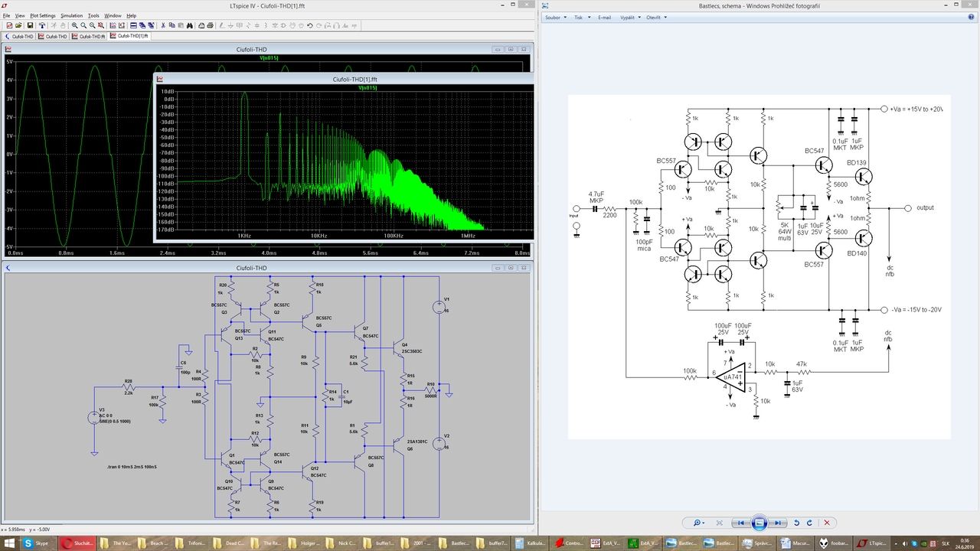Click SLK keyboard language indicator
This screenshot has height=551, width=980.
[946, 543]
